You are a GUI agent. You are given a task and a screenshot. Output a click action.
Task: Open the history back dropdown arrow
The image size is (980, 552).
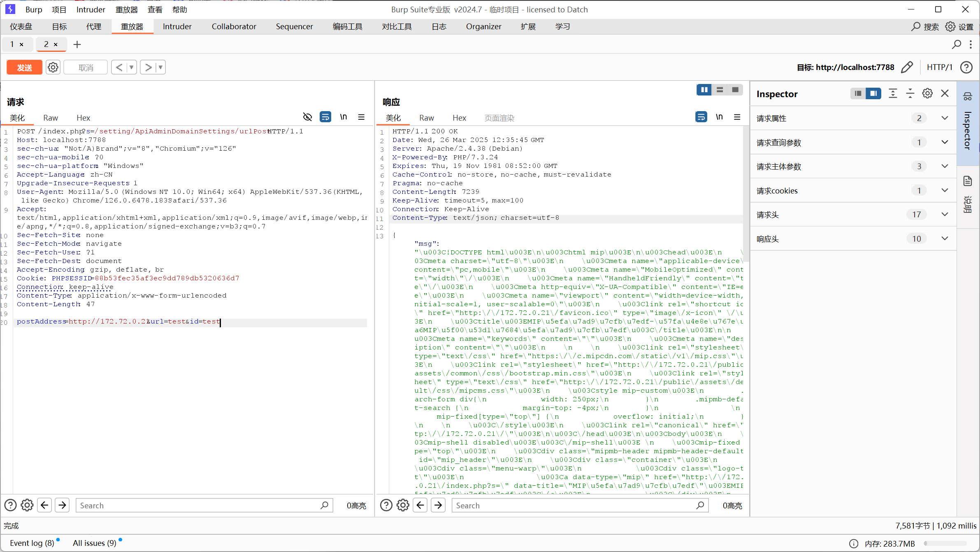[132, 67]
